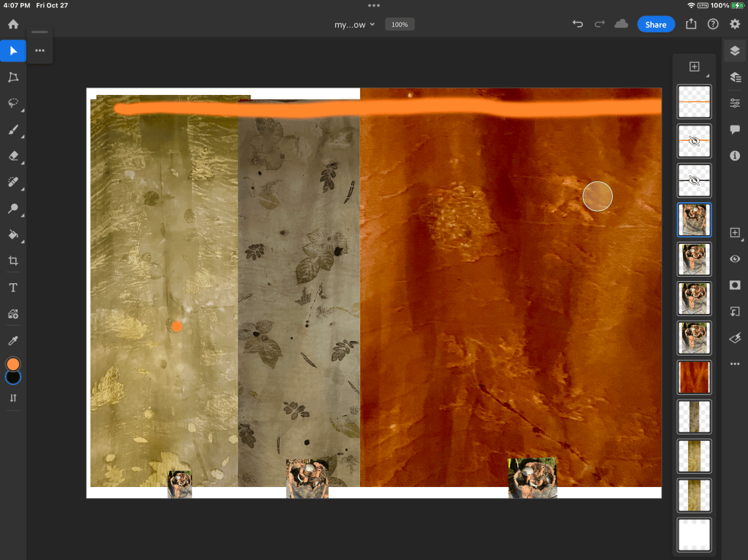Open the Comments panel icon
The width and height of the screenshot is (748, 560).
point(735,129)
